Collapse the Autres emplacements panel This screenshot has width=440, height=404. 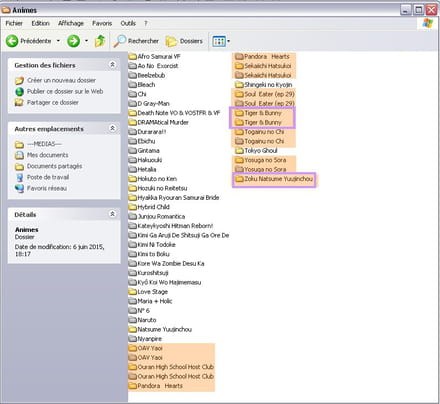pyautogui.click(x=112, y=128)
